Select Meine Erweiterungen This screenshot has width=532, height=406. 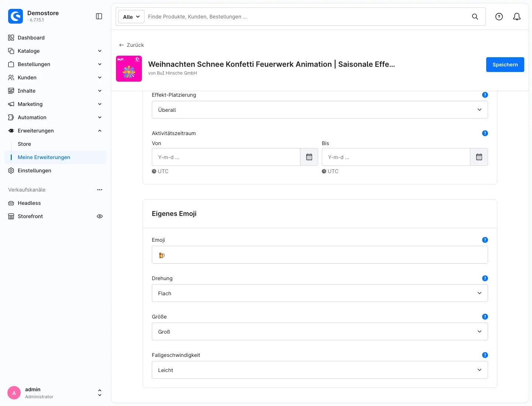55,157
